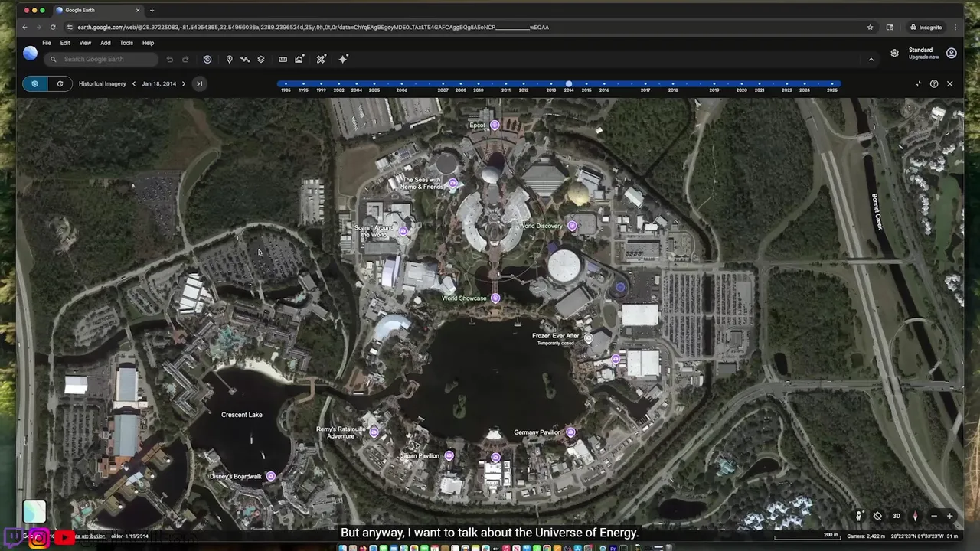Reload the browser page
The image size is (980, 551).
click(x=53, y=27)
